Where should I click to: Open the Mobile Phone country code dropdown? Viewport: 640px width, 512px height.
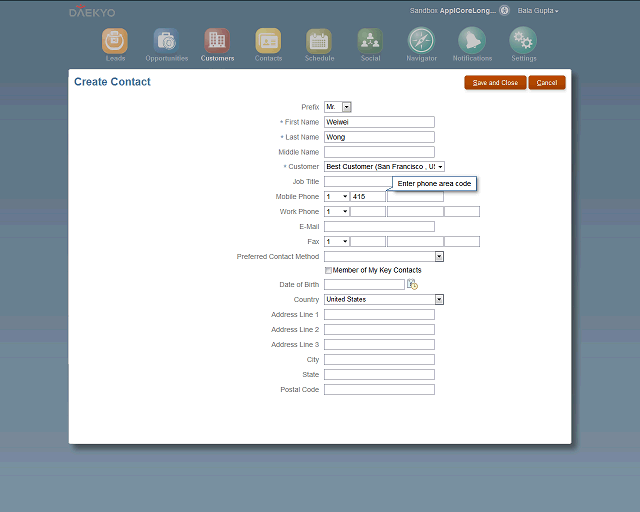pos(345,196)
